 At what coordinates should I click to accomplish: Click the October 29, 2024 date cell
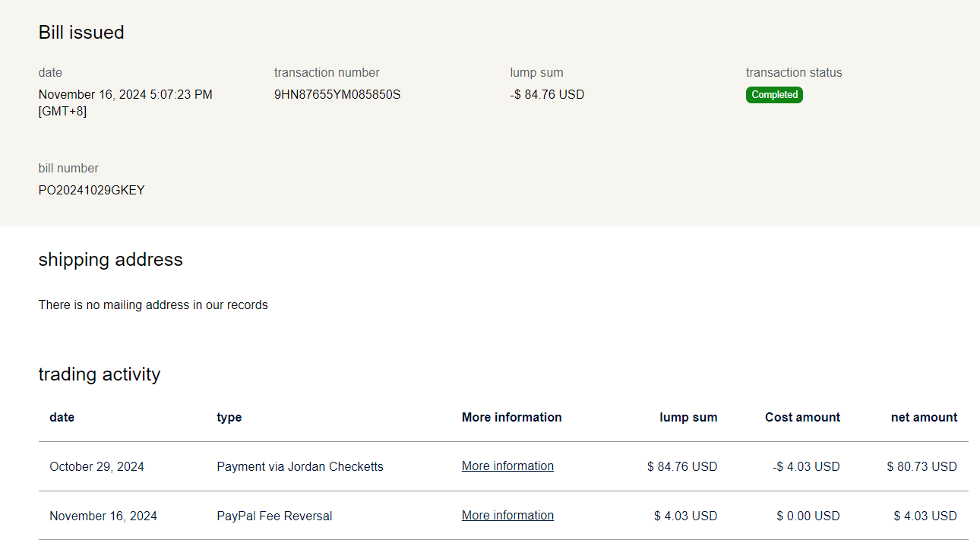tap(96, 467)
